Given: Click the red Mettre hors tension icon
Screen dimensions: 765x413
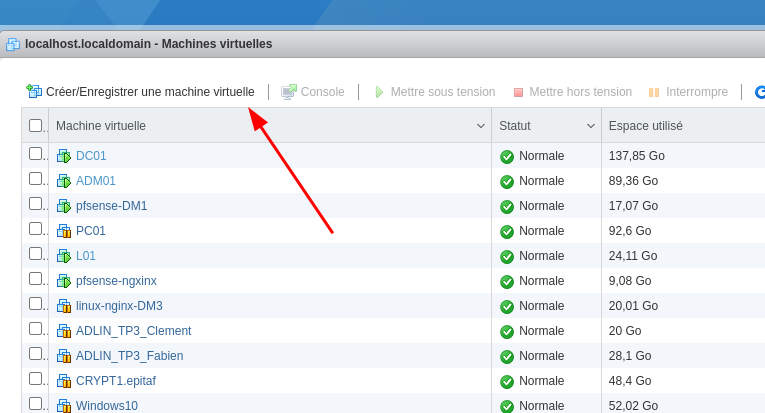Looking at the screenshot, I should click(518, 92).
